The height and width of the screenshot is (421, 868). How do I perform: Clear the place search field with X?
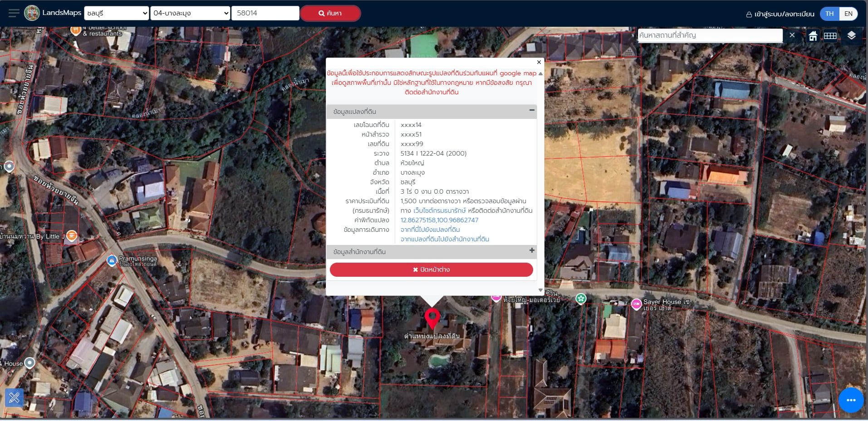[x=792, y=35]
